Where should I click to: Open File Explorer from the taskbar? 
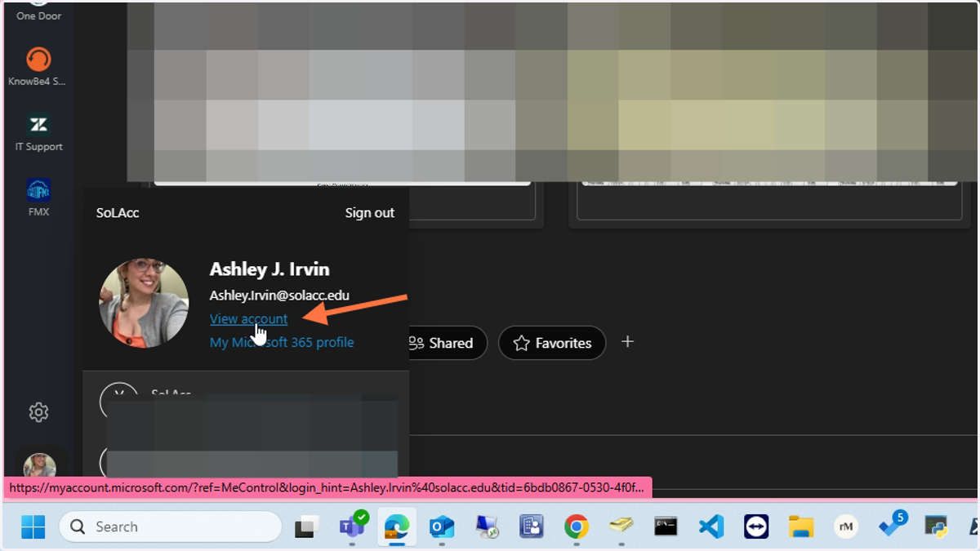(801, 527)
